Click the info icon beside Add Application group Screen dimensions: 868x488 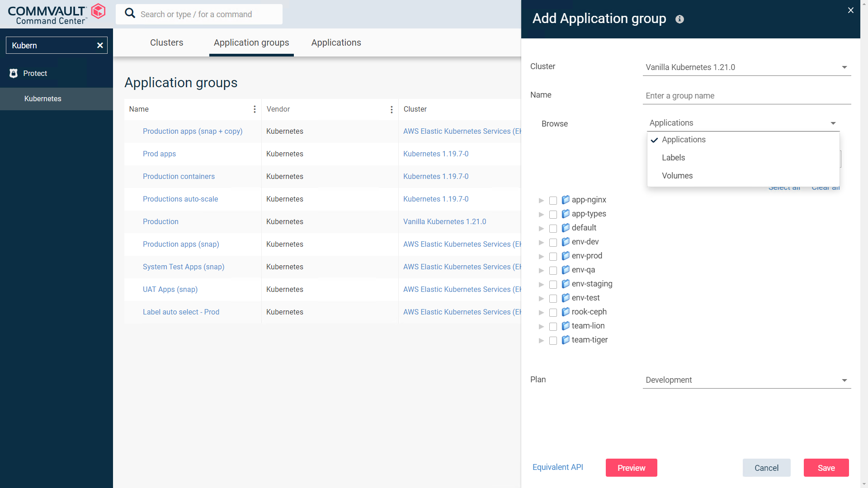[x=679, y=19]
